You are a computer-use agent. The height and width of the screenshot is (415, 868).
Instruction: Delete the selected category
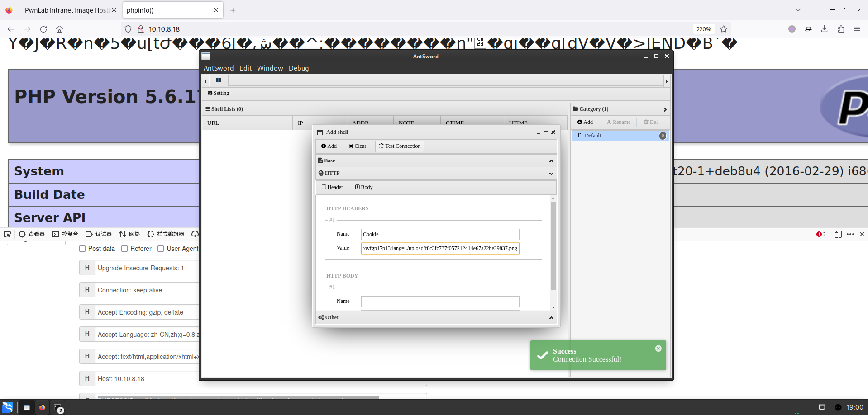(x=651, y=122)
